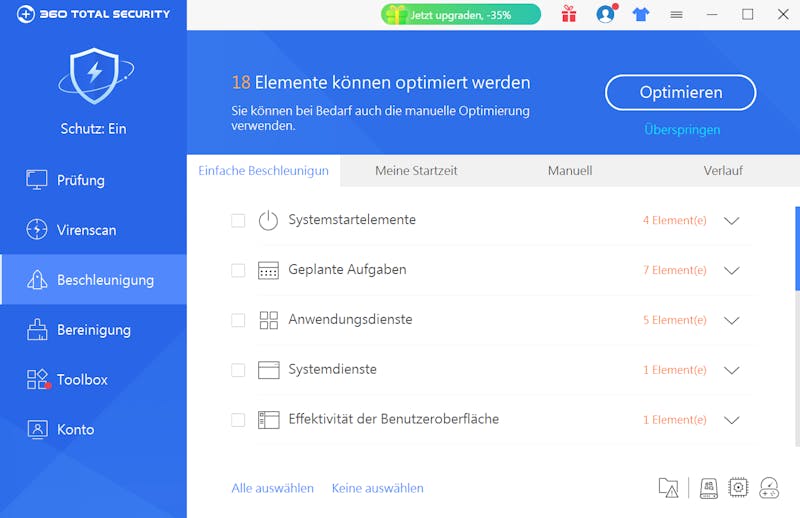The width and height of the screenshot is (800, 518).
Task: Click the shield protection status icon
Action: coord(93,76)
